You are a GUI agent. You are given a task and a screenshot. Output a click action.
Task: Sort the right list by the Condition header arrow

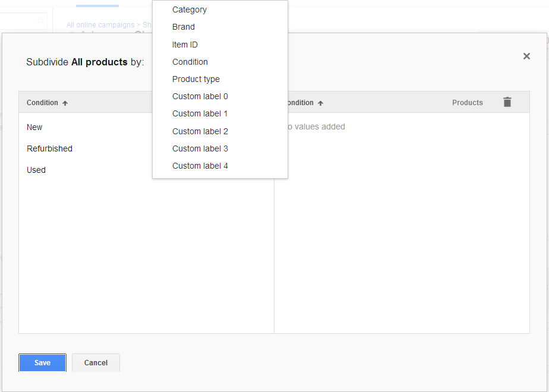tap(320, 103)
